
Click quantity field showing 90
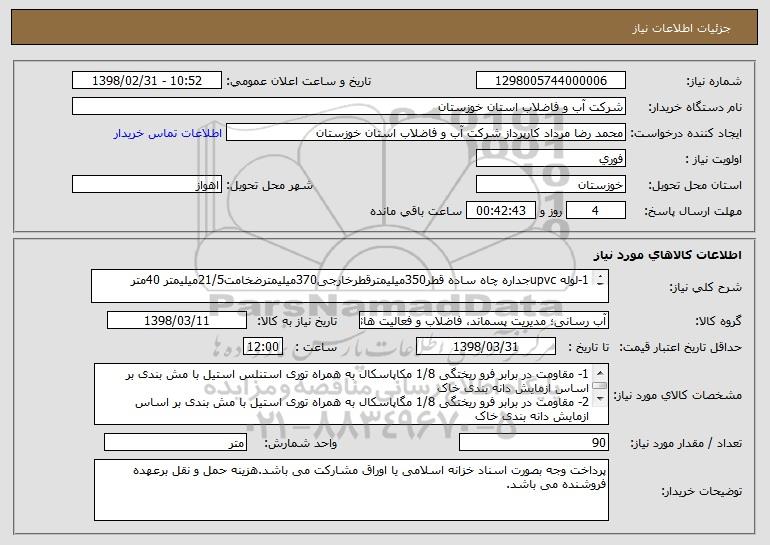[534, 442]
